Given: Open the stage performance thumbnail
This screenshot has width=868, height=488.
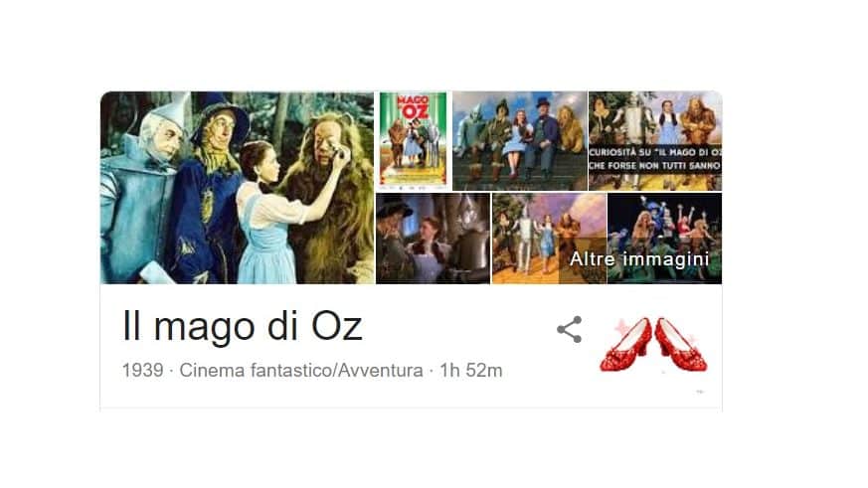Looking at the screenshot, I should (665, 239).
